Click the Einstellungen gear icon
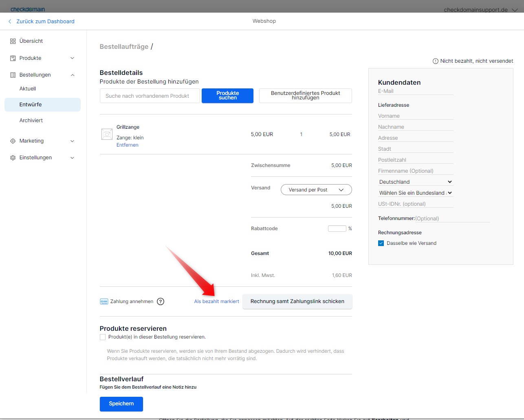Image resolution: width=524 pixels, height=420 pixels. pyautogui.click(x=13, y=158)
